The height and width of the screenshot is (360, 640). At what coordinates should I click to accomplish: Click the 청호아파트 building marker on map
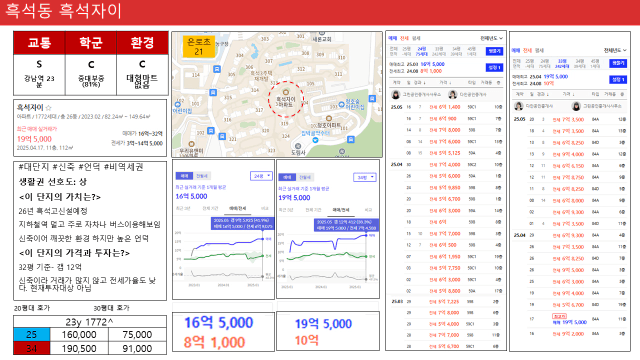(x=329, y=119)
